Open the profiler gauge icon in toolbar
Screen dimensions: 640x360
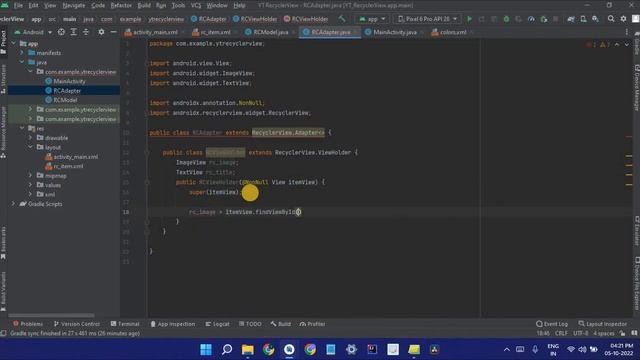click(x=531, y=19)
